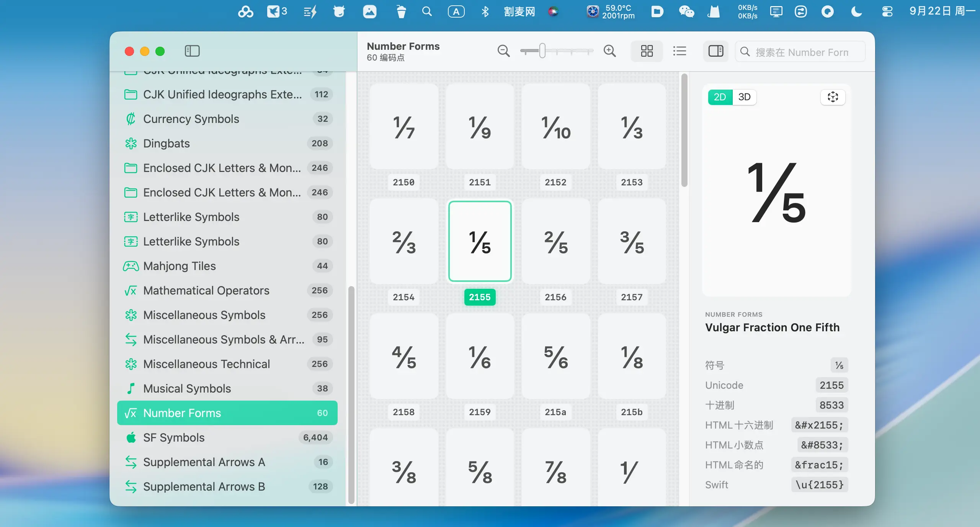Select the 3D preview tab

[x=744, y=97]
